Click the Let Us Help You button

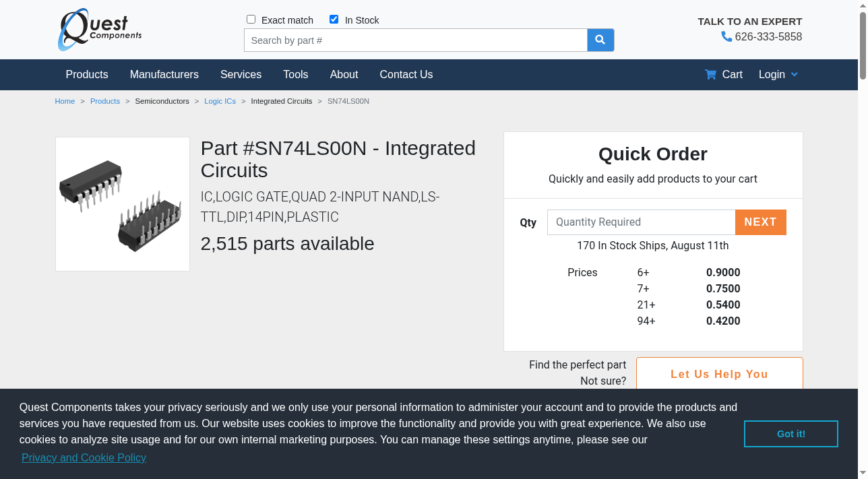(x=720, y=374)
